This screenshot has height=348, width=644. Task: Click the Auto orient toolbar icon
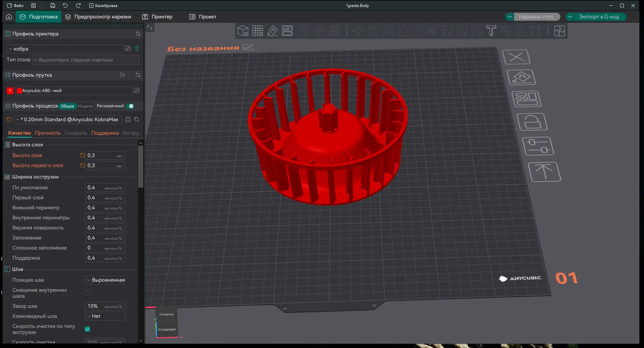click(272, 31)
